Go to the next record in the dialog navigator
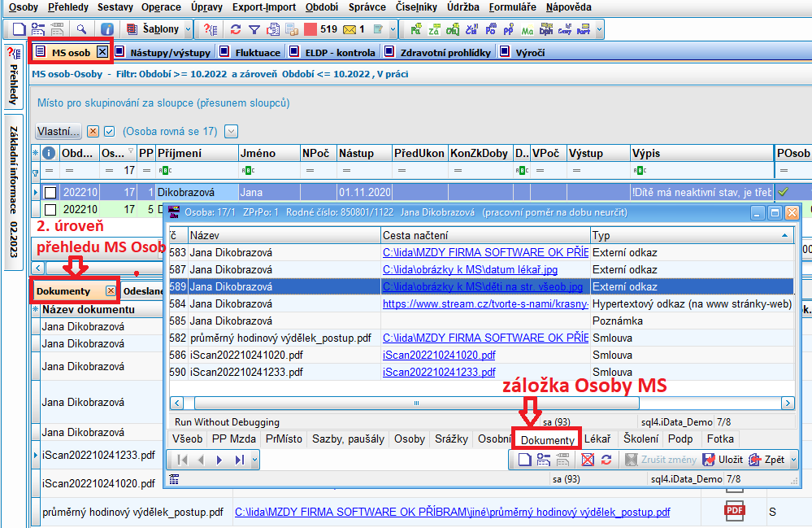 [219, 460]
